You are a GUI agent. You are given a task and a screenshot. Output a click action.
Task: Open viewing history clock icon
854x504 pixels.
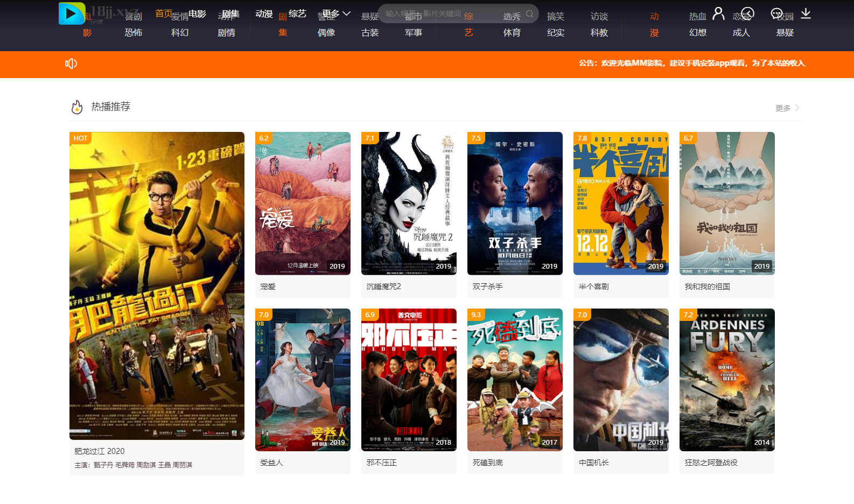point(747,13)
